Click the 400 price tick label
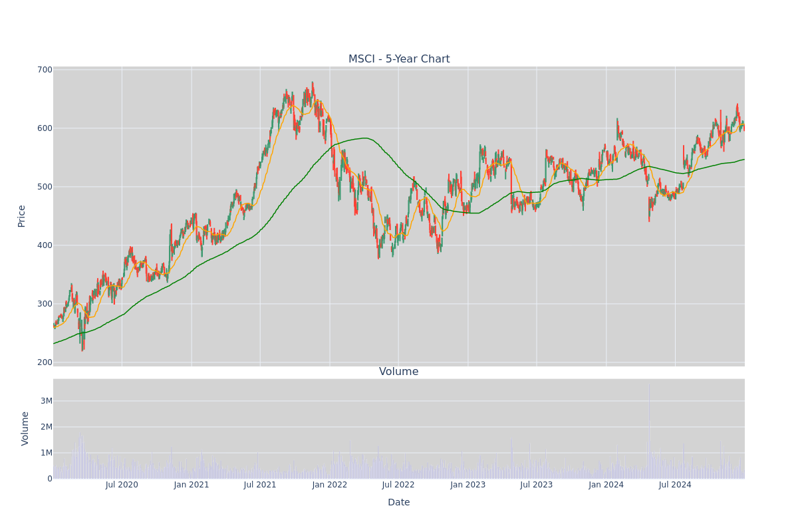 coord(45,245)
